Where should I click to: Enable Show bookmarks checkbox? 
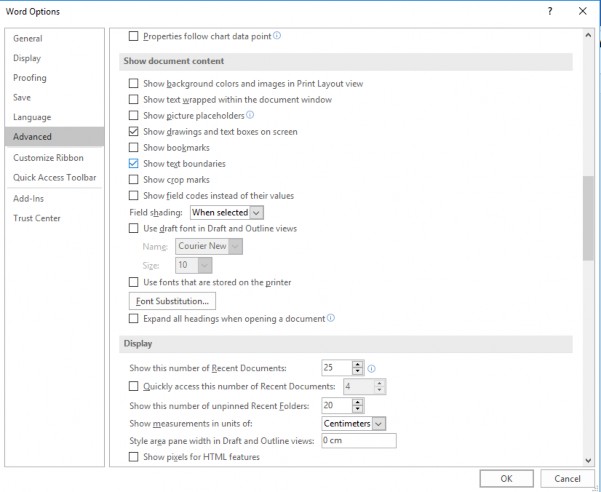134,148
